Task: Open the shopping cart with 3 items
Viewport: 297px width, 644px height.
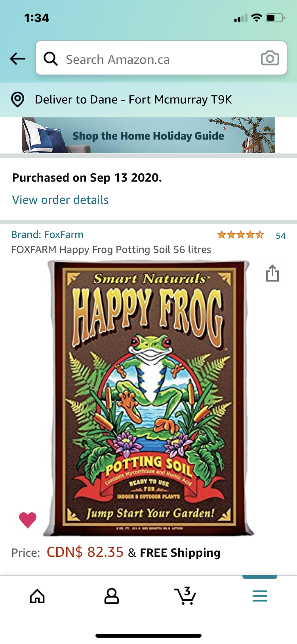Action: click(185, 596)
